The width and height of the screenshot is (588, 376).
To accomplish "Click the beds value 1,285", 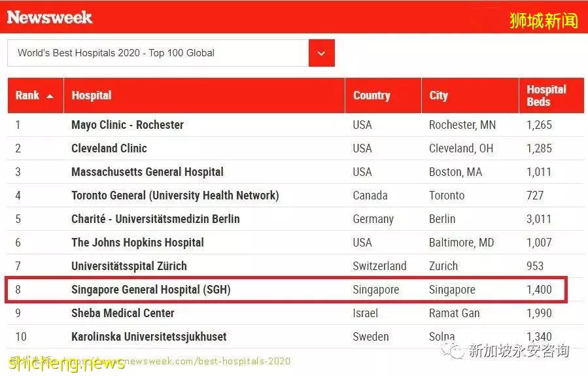I will coord(539,148).
